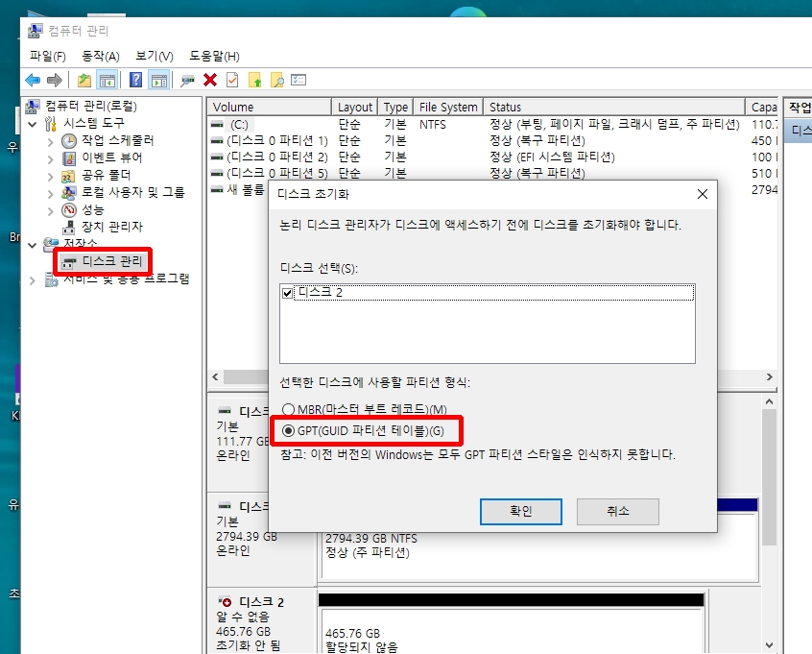
Task: Click the Event Viewer icon
Action: (x=69, y=158)
